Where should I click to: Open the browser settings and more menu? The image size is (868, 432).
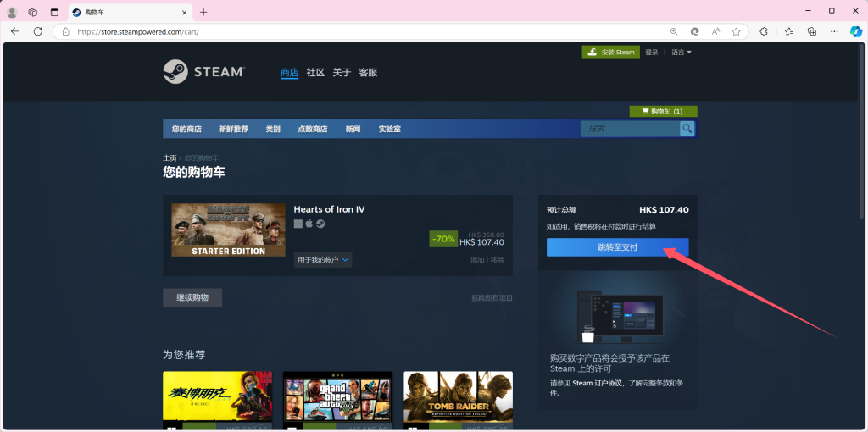tap(835, 31)
